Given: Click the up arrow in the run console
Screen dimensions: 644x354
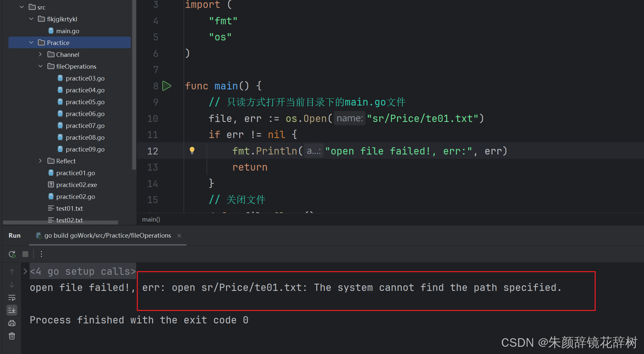Looking at the screenshot, I should pyautogui.click(x=12, y=272).
